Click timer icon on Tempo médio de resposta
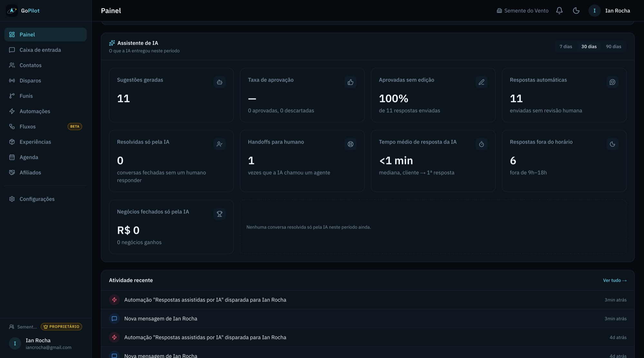The width and height of the screenshot is (644, 358). point(481,144)
